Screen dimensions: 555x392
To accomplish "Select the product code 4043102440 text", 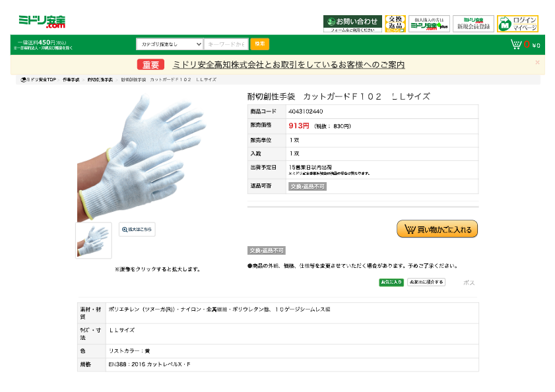I will tap(306, 112).
